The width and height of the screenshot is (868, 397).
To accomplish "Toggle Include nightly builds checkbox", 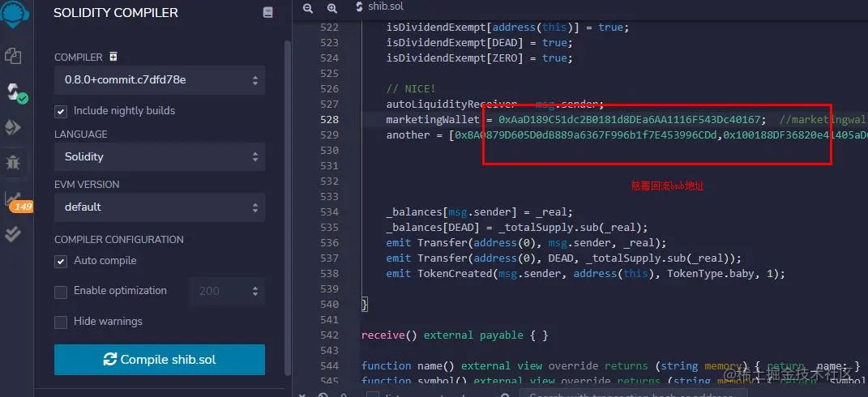I will [x=61, y=111].
